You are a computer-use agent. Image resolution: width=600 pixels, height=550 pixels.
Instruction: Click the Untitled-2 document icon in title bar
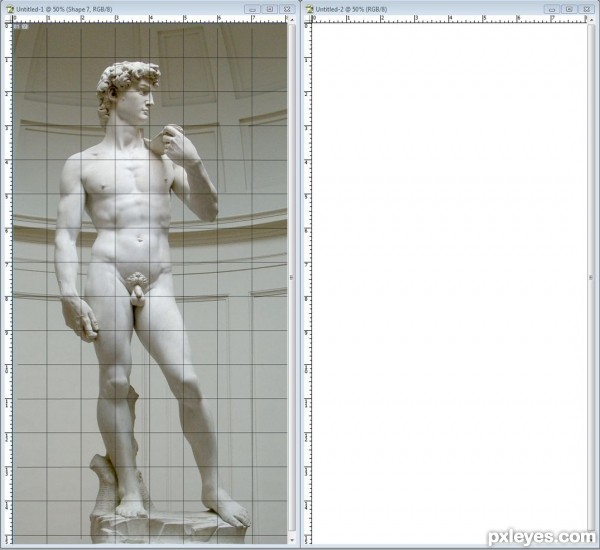pos(310,9)
